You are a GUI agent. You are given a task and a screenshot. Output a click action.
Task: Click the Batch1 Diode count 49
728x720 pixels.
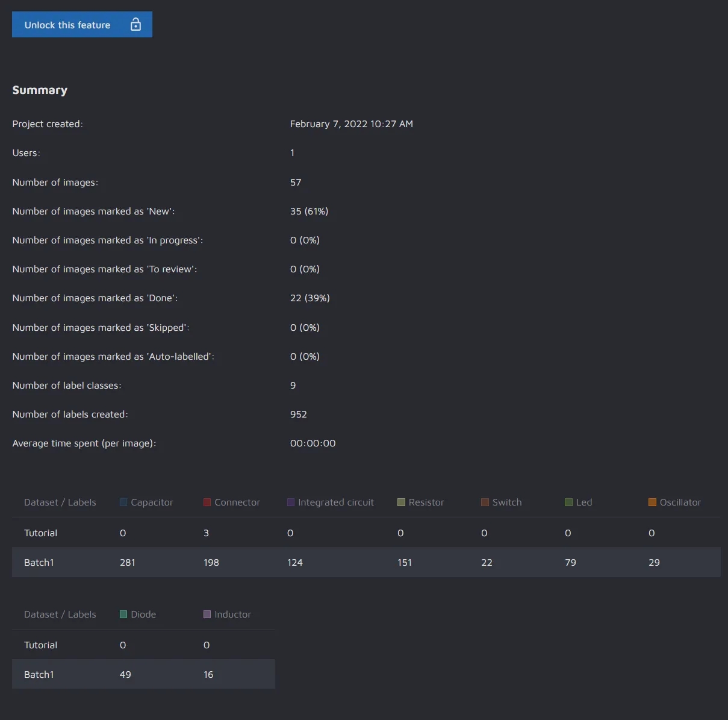pyautogui.click(x=125, y=674)
